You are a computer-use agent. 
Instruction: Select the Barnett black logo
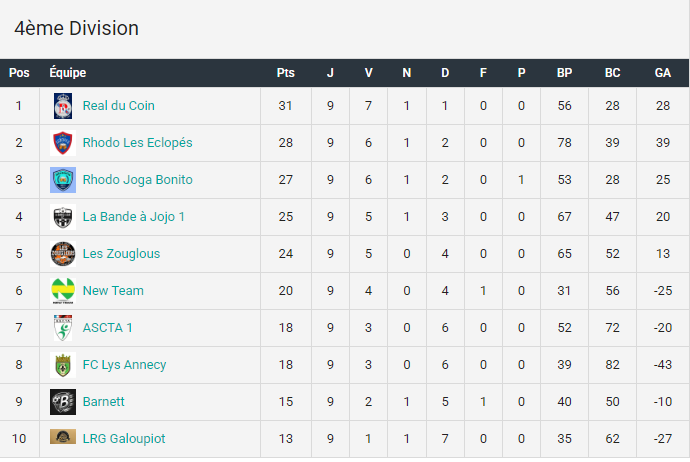pyautogui.click(x=63, y=402)
